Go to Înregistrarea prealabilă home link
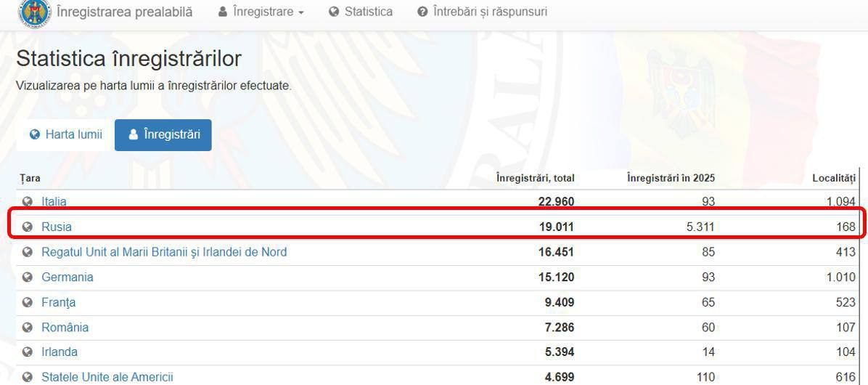Image resolution: width=868 pixels, height=385 pixels. [x=124, y=12]
